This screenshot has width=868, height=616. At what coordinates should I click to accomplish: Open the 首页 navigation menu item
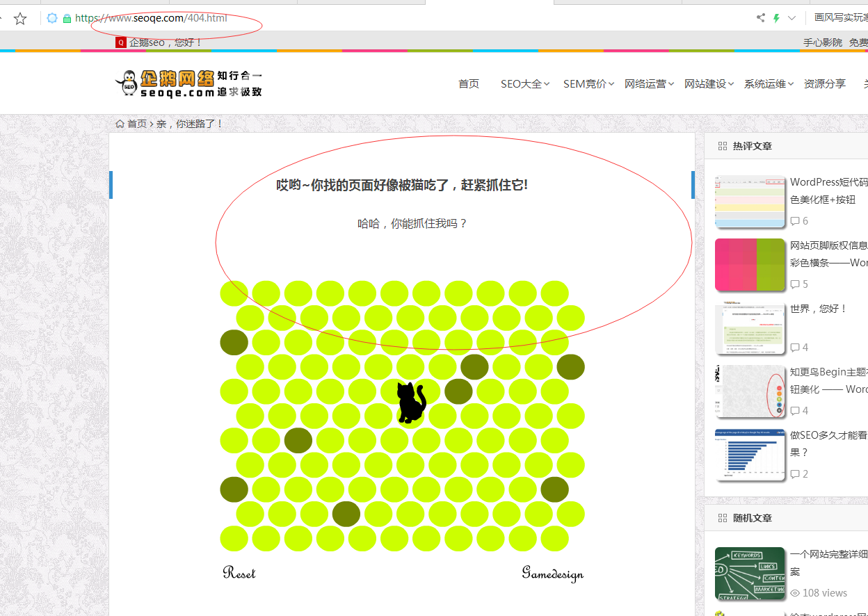[x=469, y=84]
